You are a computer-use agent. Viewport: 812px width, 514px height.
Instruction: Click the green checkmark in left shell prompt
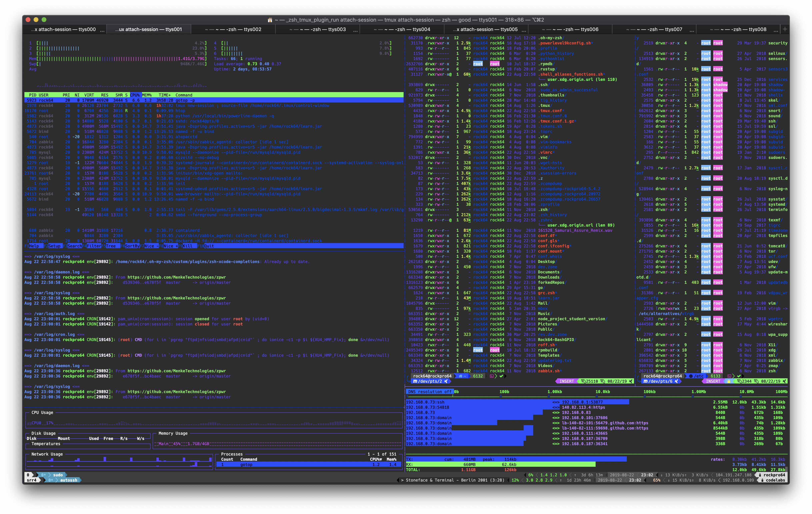coord(501,376)
